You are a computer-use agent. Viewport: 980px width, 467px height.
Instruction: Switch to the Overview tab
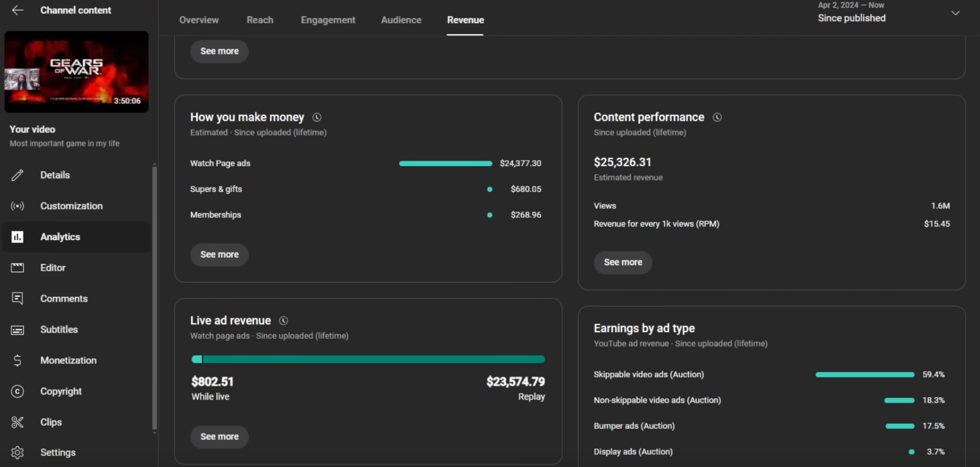[x=199, y=20]
